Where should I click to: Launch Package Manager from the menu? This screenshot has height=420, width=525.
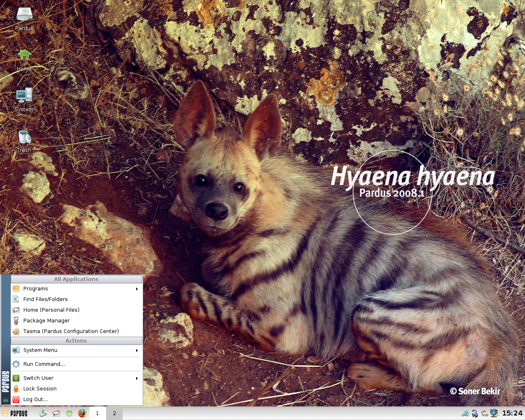[x=76, y=321]
